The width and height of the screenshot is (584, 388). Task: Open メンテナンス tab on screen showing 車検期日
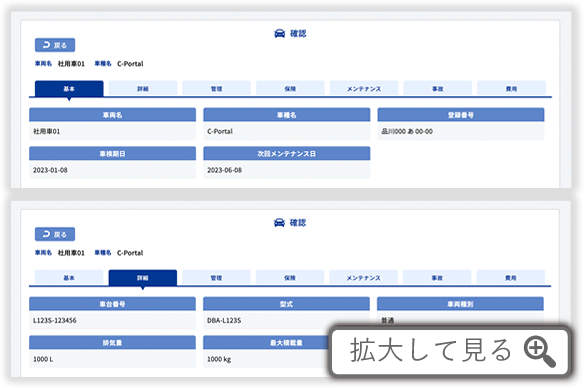click(364, 89)
